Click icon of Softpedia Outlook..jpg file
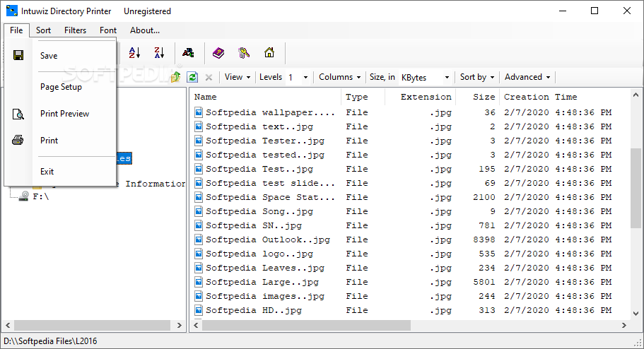Viewport: 644px width, 349px height. [199, 239]
